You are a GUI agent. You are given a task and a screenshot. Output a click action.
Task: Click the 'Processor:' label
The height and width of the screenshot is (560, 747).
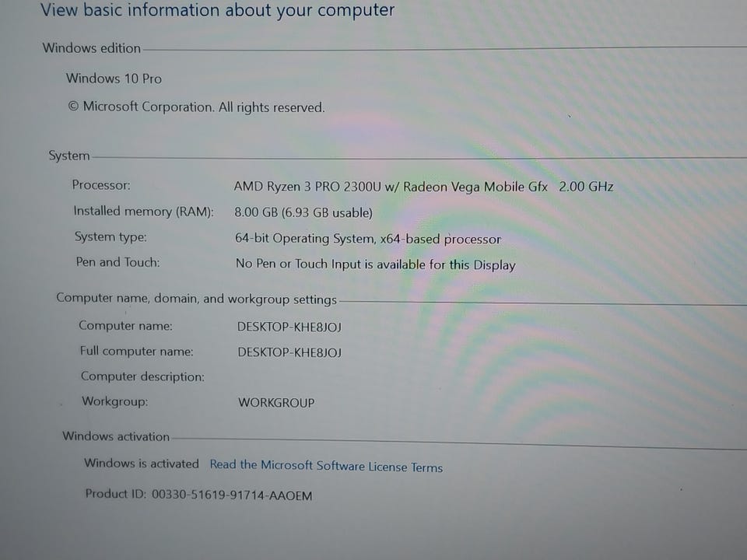(x=101, y=185)
